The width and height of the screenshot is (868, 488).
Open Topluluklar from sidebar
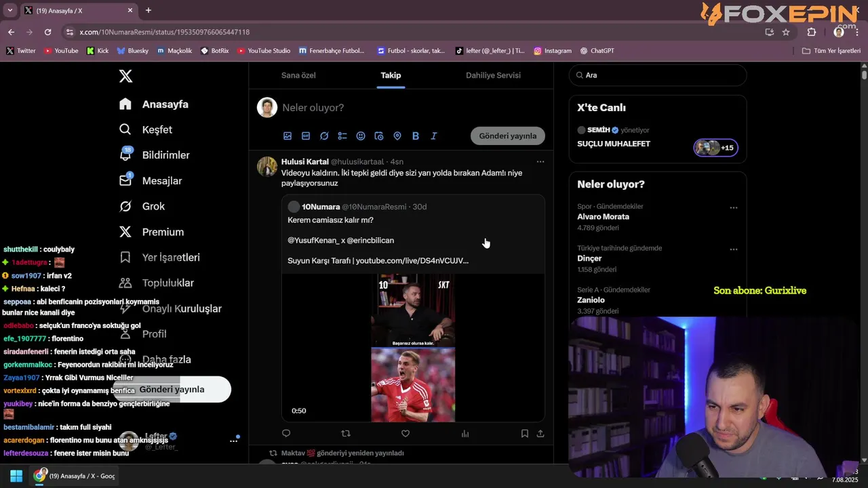click(156, 283)
